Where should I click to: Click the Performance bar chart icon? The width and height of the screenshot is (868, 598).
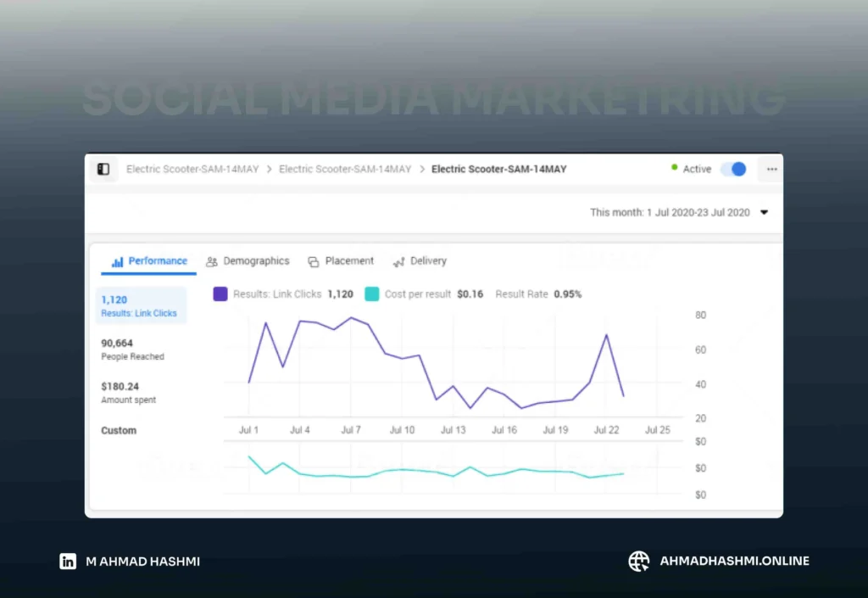pyautogui.click(x=117, y=261)
